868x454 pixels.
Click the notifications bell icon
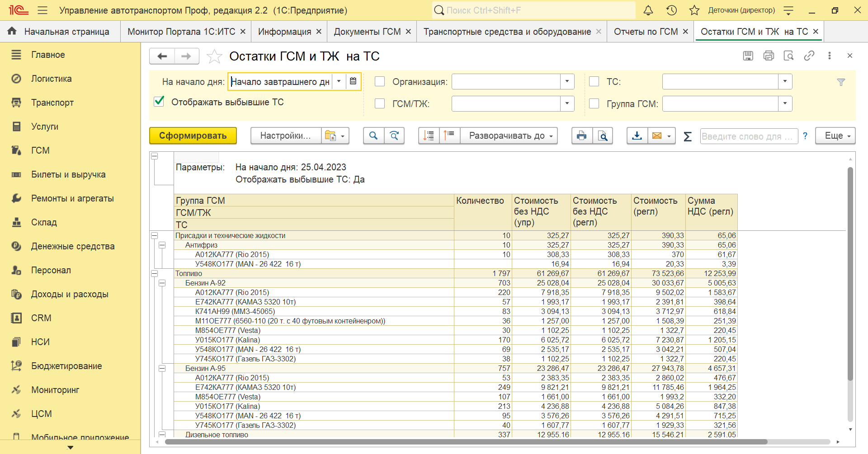(648, 10)
